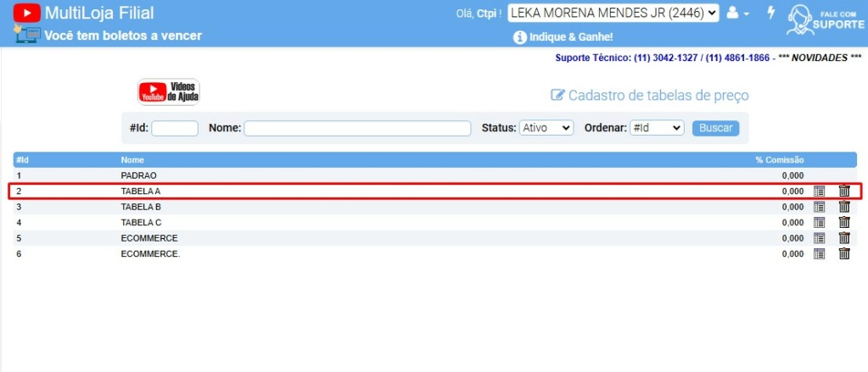
Task: Open the Status dropdown set to Ativo
Action: coord(546,128)
